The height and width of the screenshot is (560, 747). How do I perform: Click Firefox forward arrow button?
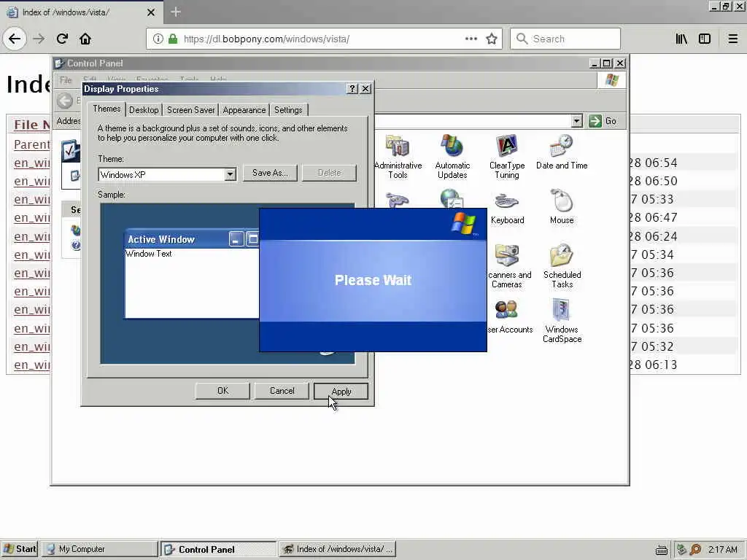coord(39,39)
